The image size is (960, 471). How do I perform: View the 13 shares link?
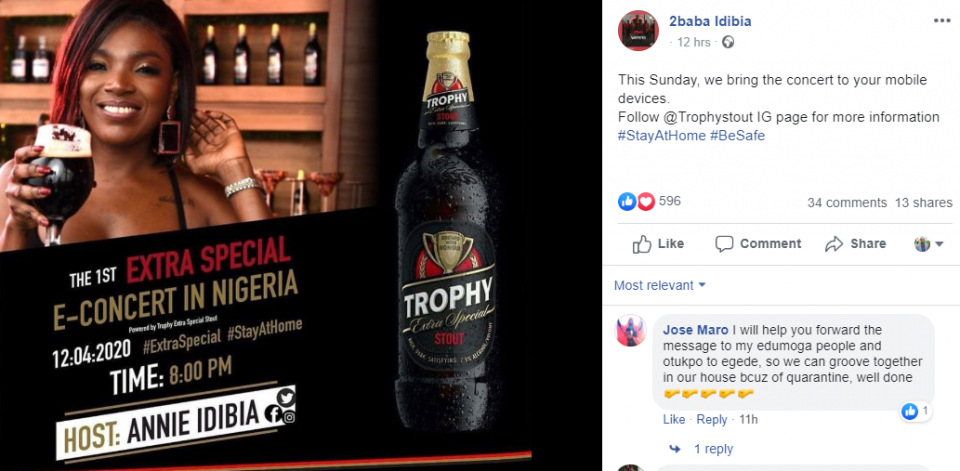[x=924, y=202]
